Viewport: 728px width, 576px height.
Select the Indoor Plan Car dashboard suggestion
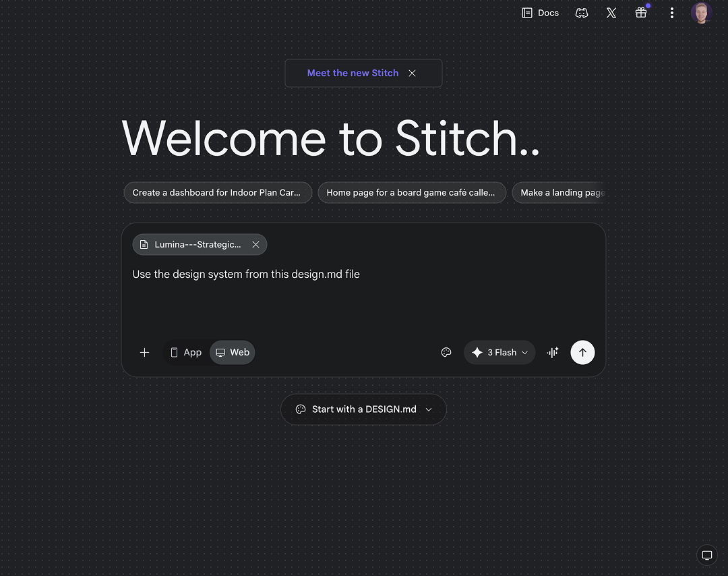click(x=218, y=193)
